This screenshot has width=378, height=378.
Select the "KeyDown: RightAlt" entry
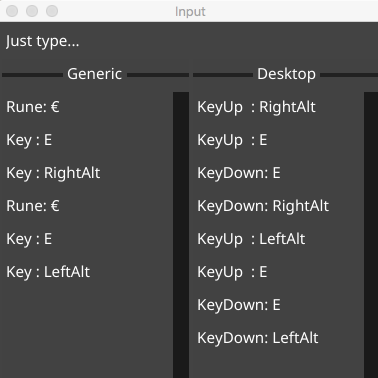(x=263, y=206)
